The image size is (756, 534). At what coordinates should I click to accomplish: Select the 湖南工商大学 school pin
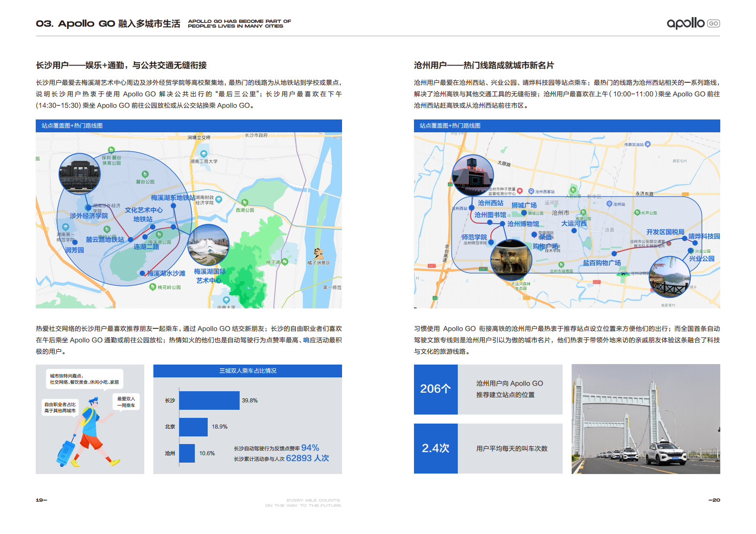point(204,154)
